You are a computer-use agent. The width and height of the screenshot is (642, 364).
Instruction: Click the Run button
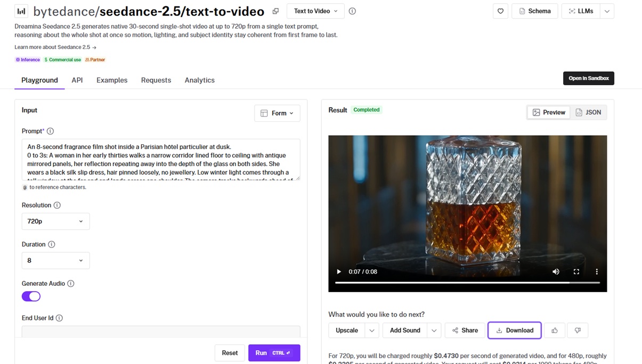click(274, 353)
